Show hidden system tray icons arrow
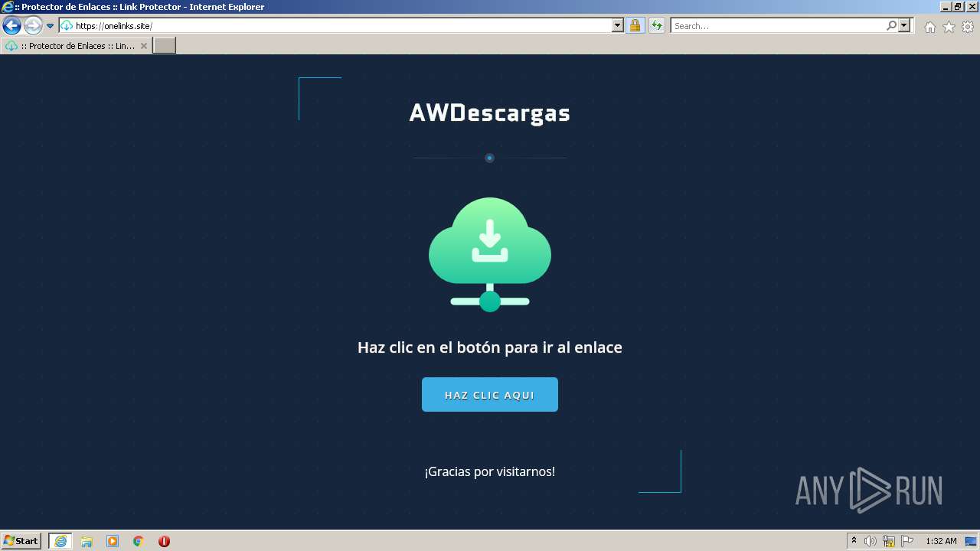Screen dimensions: 980x551 pyautogui.click(x=854, y=541)
